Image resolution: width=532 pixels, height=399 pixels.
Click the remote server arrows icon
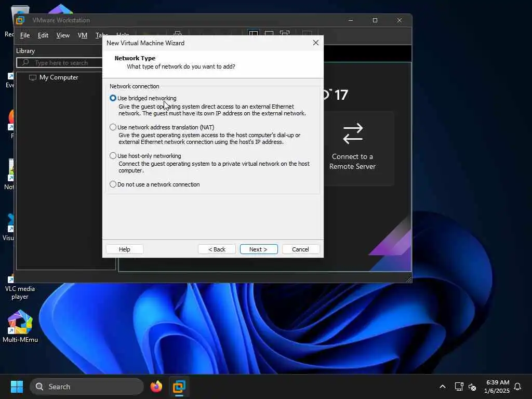pos(353,134)
